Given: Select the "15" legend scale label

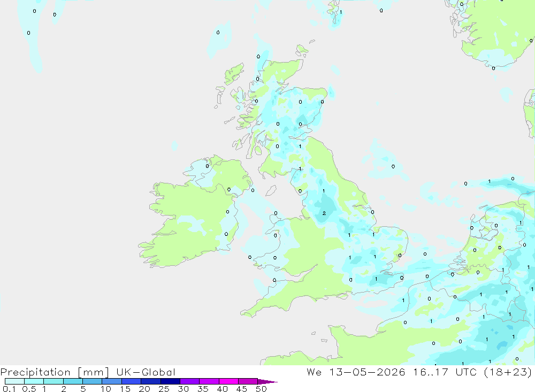Looking at the screenshot, I should pos(125,389).
